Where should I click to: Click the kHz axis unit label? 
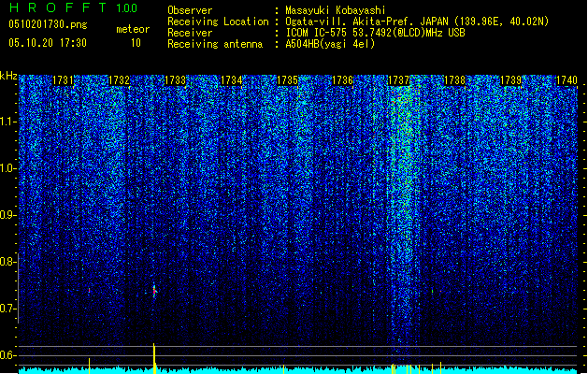point(8,76)
